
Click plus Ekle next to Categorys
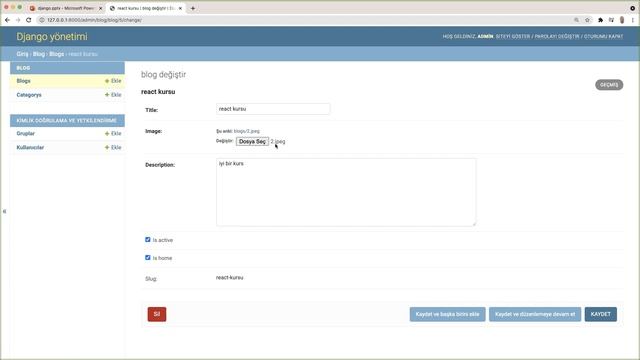pyautogui.click(x=113, y=95)
